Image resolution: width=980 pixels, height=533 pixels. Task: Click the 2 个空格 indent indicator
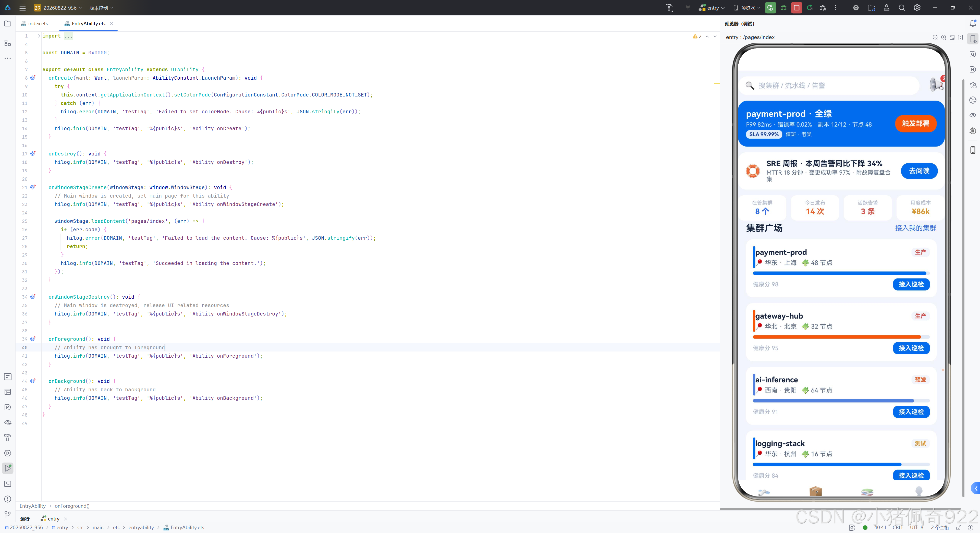click(940, 527)
